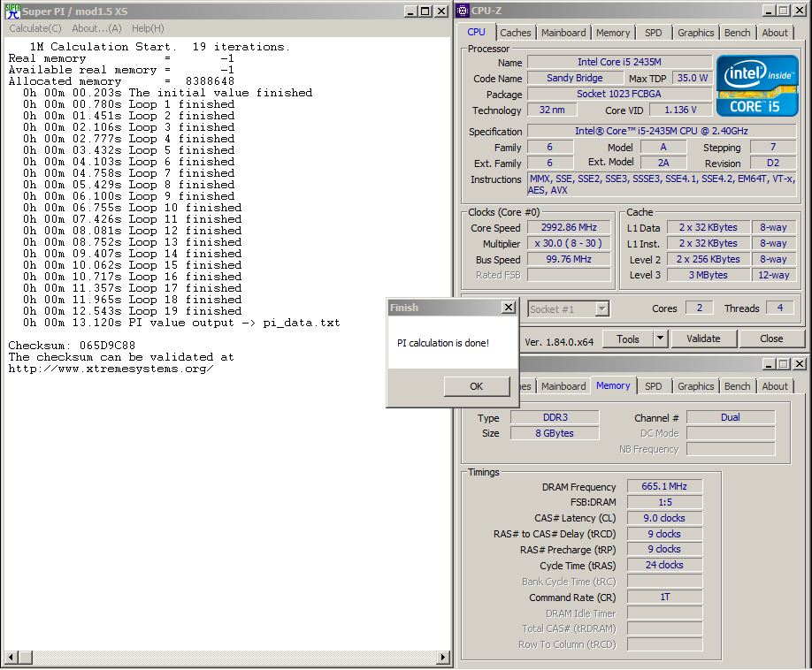Switch to Caches tab in top CPU-Z window
Image resolution: width=812 pixels, height=670 pixels.
tap(516, 33)
